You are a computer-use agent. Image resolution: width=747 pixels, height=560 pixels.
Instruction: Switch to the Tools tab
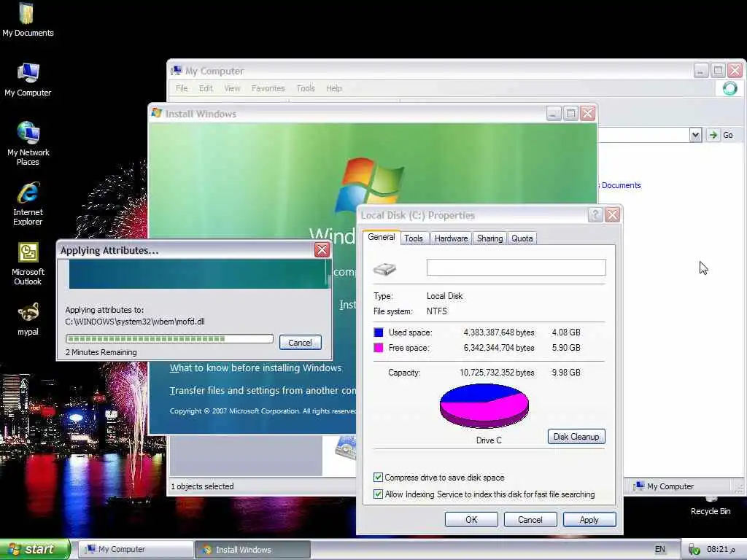[x=414, y=238]
